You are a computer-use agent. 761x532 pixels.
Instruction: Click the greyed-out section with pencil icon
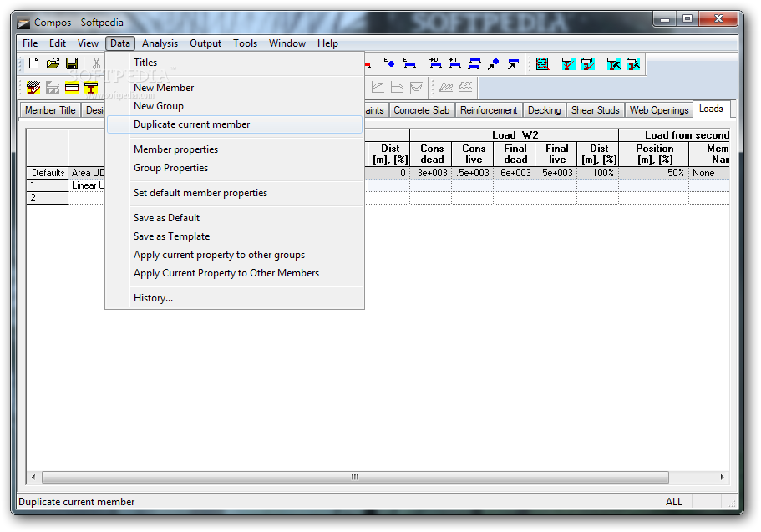(53, 88)
